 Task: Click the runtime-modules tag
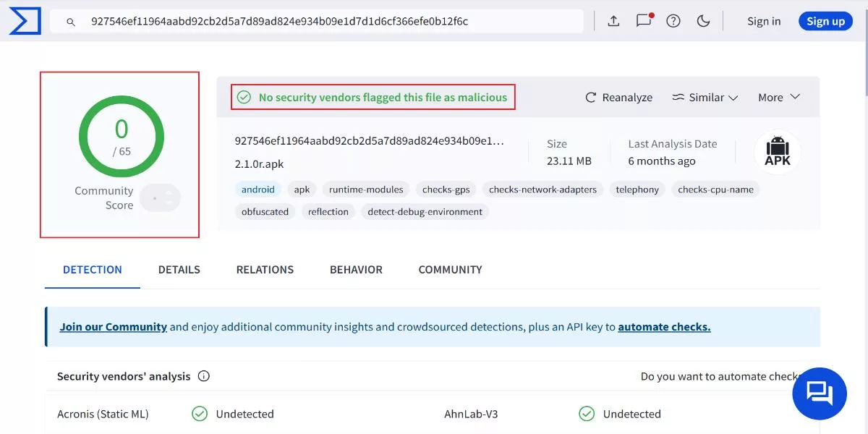366,190
